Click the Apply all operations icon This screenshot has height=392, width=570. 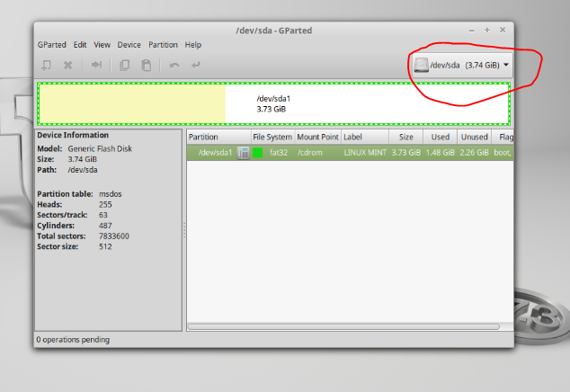196,65
